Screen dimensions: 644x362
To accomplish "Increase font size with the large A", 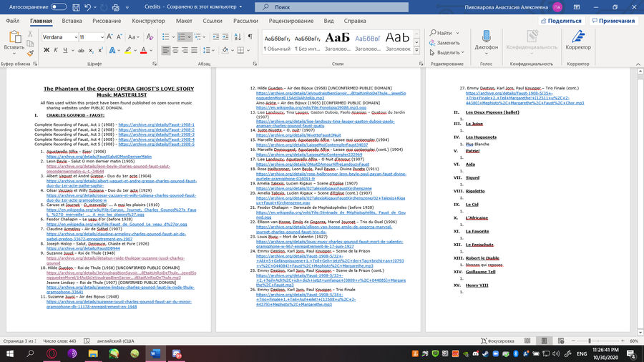I will tap(109, 37).
